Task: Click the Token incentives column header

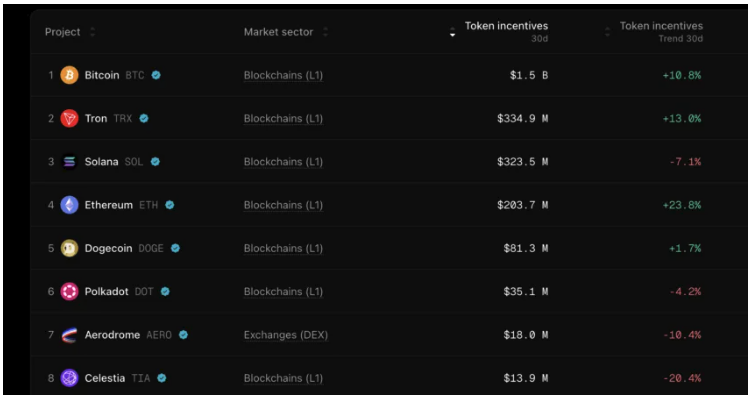Action: pos(506,26)
